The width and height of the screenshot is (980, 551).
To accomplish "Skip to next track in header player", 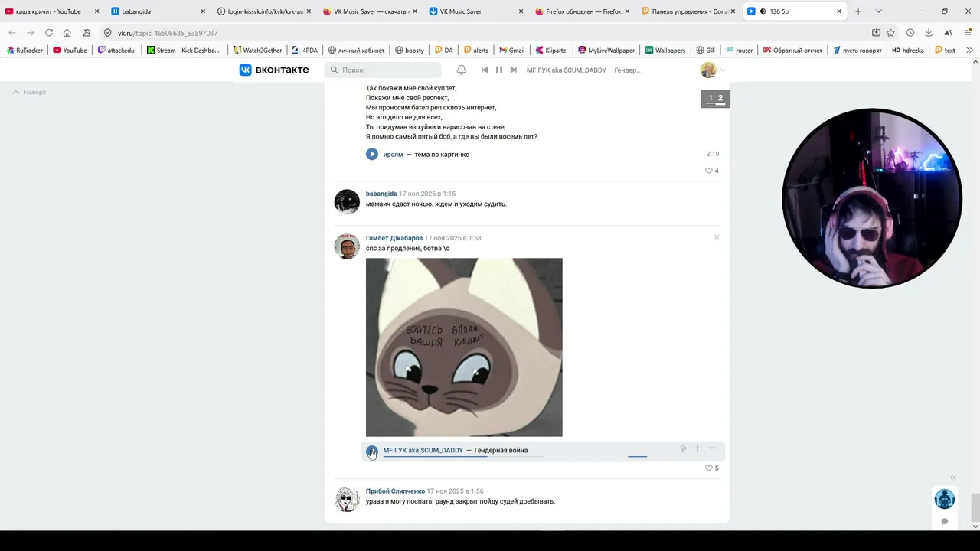I will coord(513,70).
